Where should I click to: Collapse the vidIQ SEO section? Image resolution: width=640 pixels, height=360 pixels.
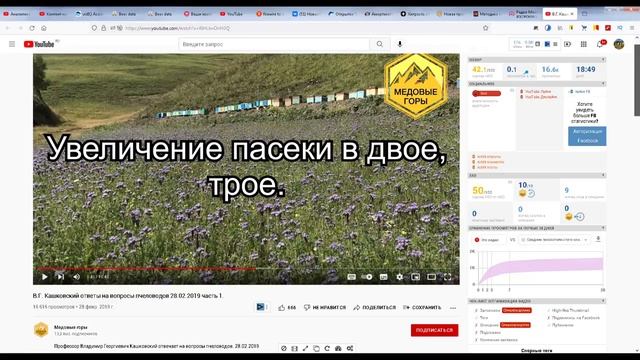[x=603, y=175]
